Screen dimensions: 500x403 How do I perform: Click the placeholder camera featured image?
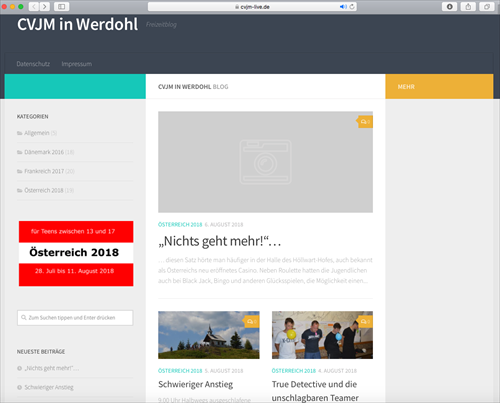265,162
